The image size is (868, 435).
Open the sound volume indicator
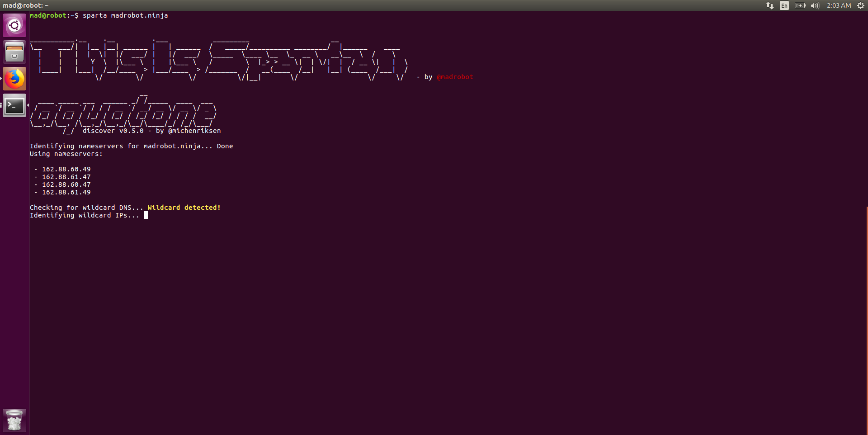point(815,5)
